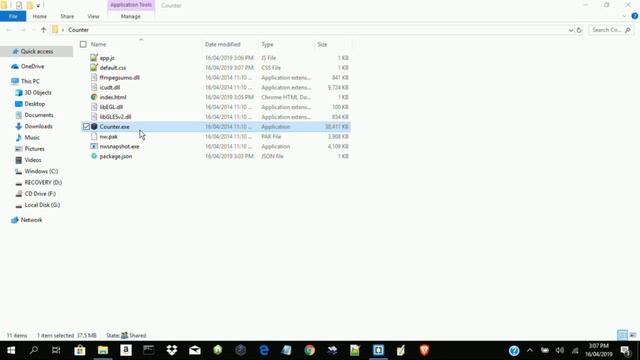The height and width of the screenshot is (360, 640).
Task: Select Quick access in navigation pane
Action: (x=37, y=51)
